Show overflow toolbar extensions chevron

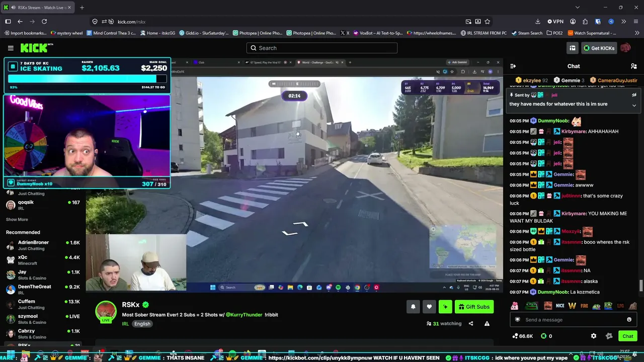point(623,22)
